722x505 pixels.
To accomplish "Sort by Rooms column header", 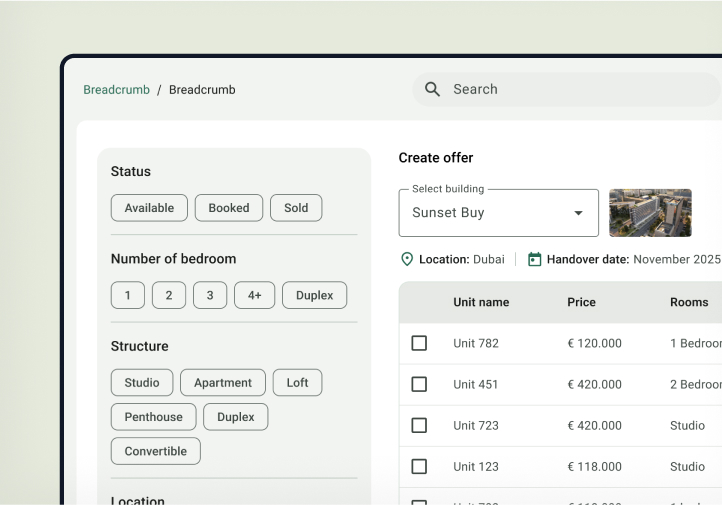I will [689, 302].
